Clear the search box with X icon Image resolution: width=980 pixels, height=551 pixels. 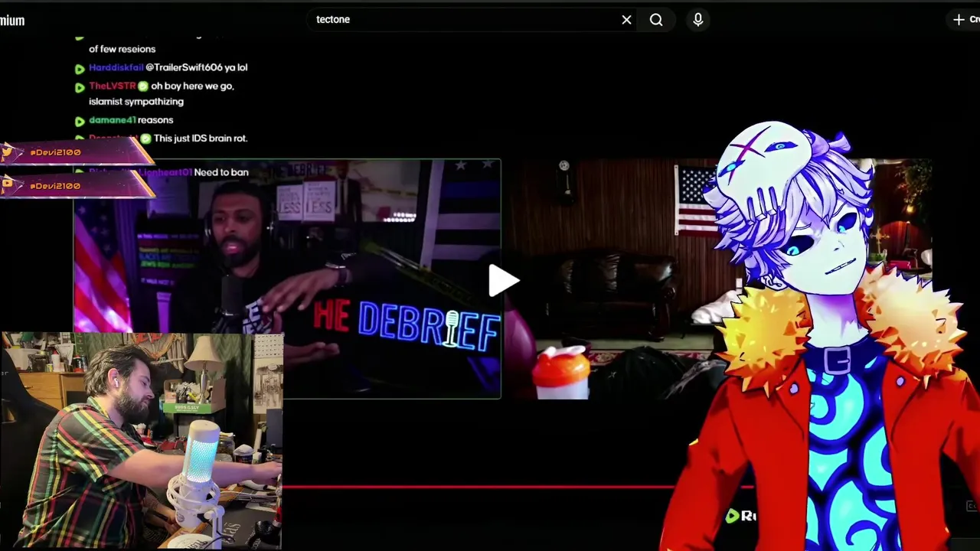click(626, 20)
